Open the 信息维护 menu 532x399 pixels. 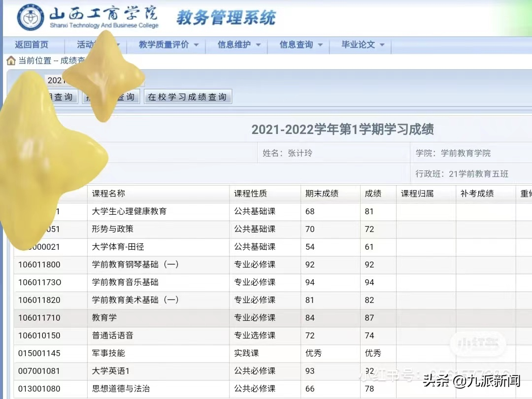coord(234,45)
